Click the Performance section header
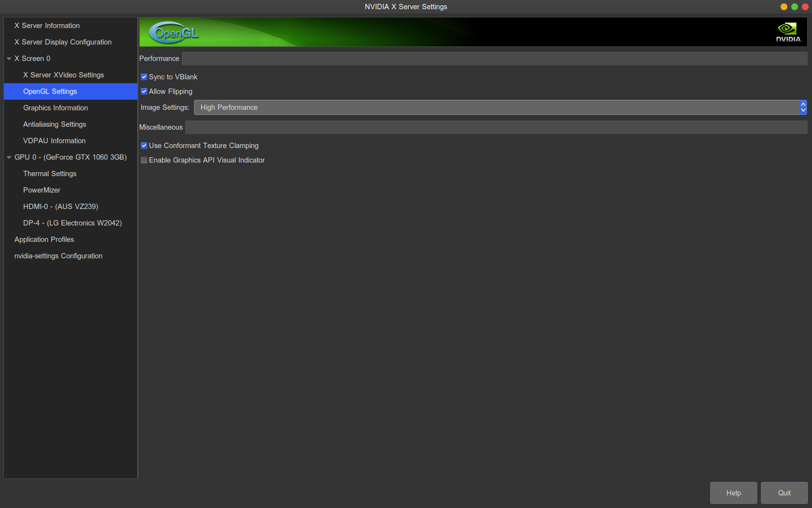The width and height of the screenshot is (812, 508). tap(159, 59)
